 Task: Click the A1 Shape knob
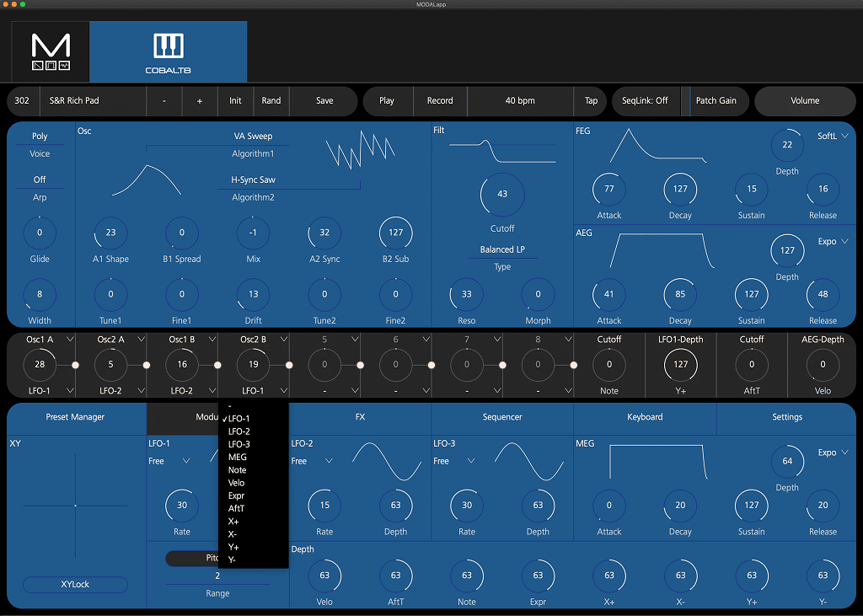coord(110,233)
